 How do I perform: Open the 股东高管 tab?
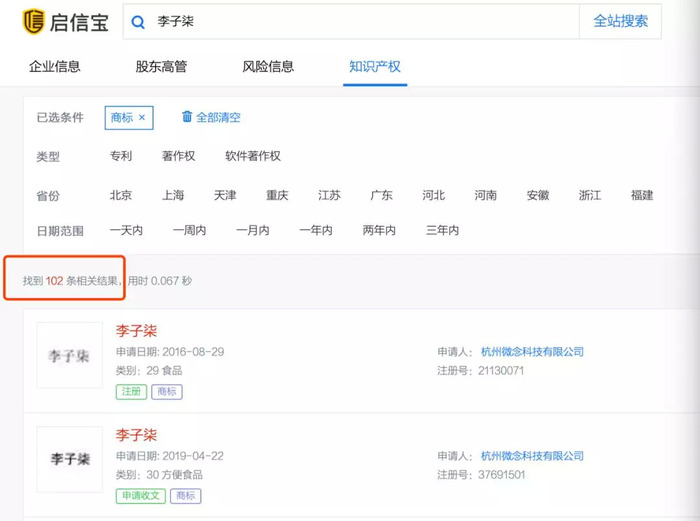(161, 67)
